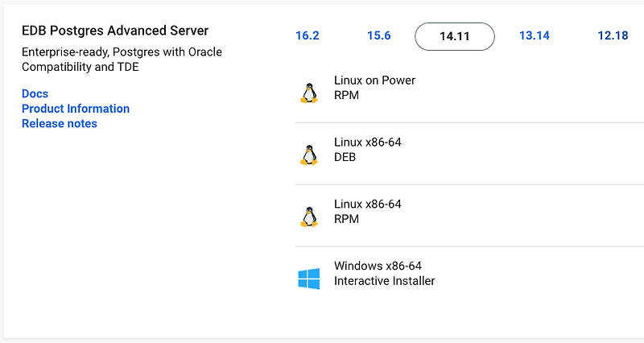
Task: Open the Product Information link
Action: click(x=76, y=109)
